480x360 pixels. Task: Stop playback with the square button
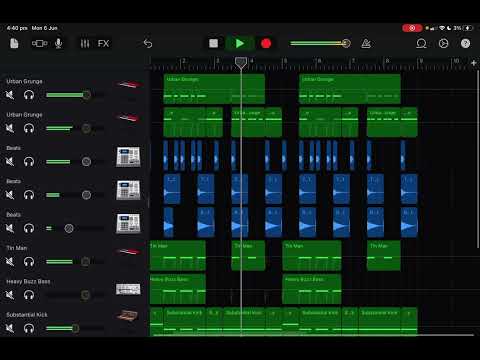pos(213,43)
